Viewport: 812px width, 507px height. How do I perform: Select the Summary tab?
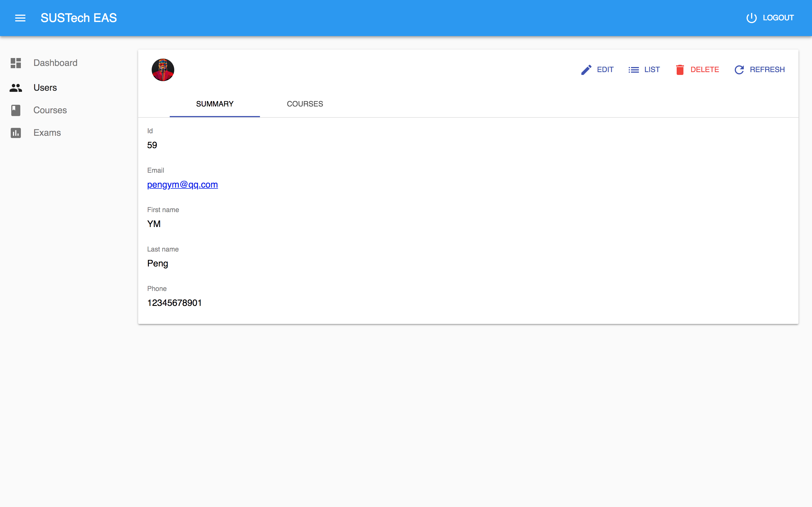pyautogui.click(x=214, y=104)
